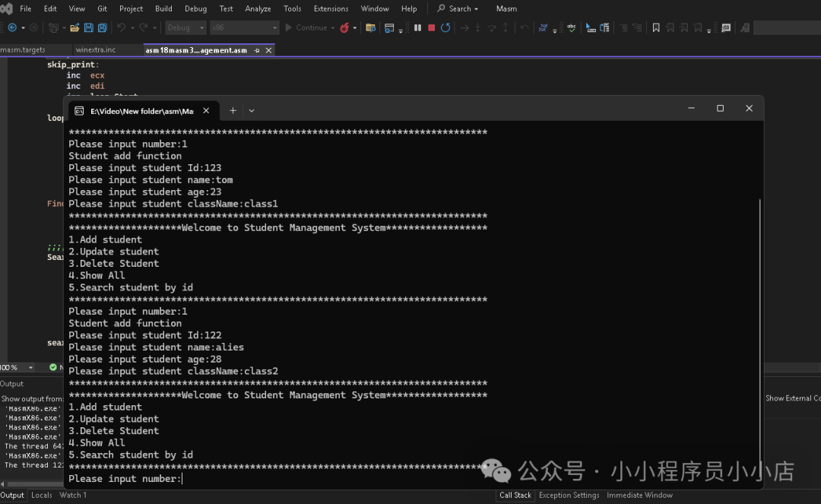Click the Search button in title bar
Screen dimensions: 821x504
pos(458,8)
